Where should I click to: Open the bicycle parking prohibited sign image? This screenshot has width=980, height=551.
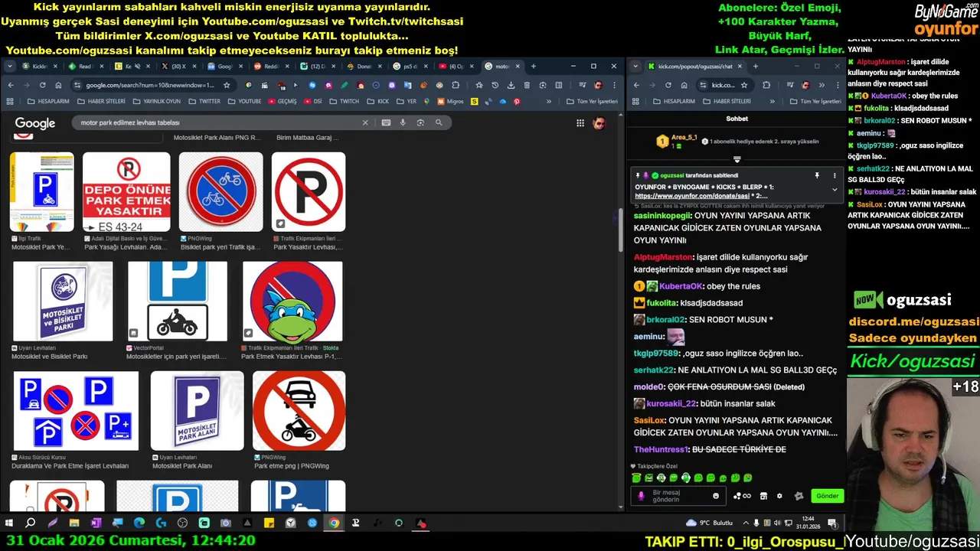(220, 192)
